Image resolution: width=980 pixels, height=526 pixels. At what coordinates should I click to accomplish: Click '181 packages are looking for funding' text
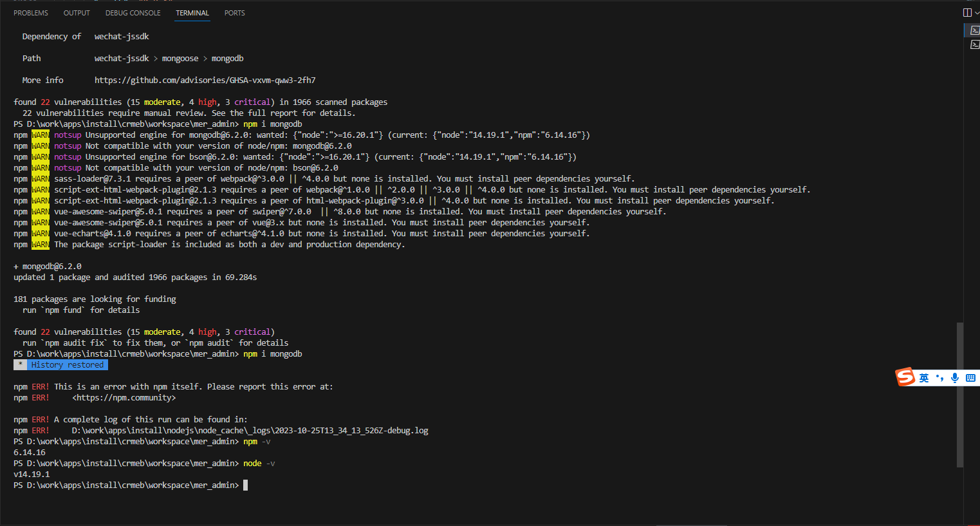(x=95, y=299)
